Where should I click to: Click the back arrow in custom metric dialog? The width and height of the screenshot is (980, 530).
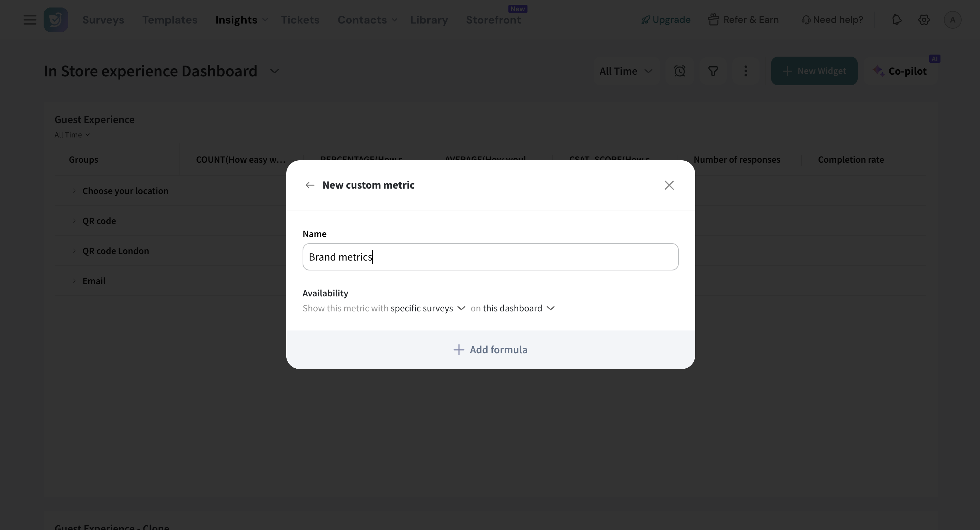click(310, 185)
